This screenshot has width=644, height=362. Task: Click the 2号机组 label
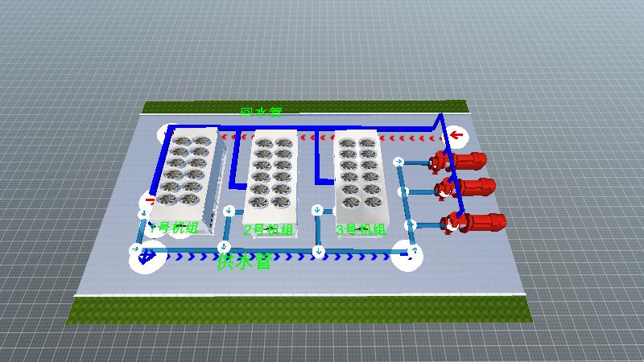click(269, 230)
